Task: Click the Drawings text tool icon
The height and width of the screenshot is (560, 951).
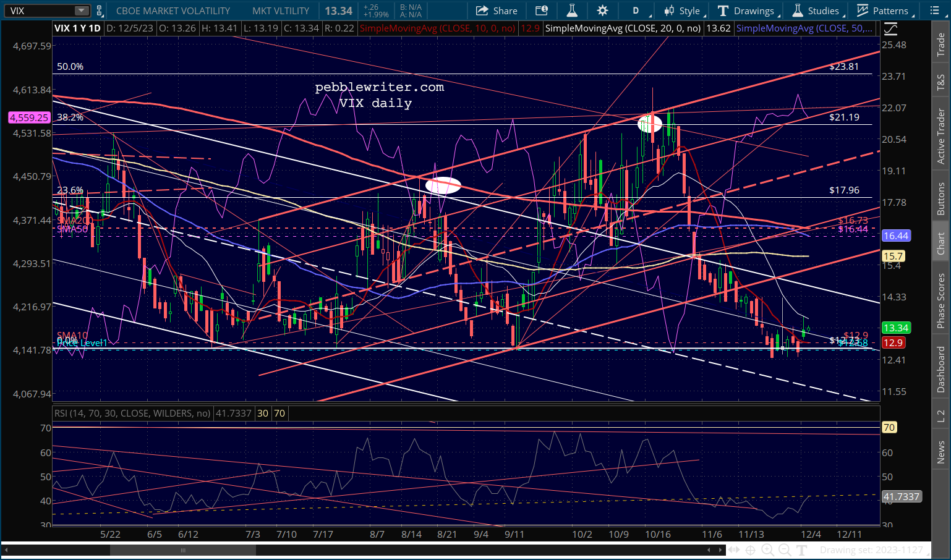Action: point(722,11)
